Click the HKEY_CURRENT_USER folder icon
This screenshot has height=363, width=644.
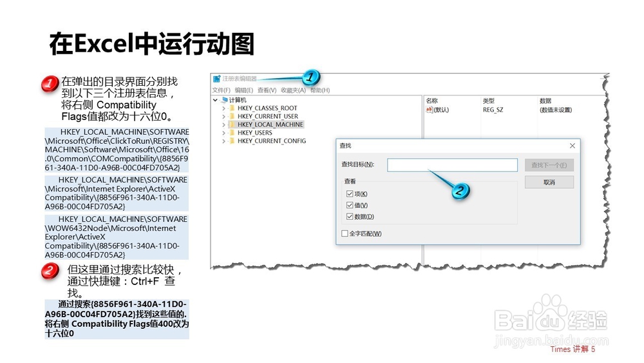pyautogui.click(x=232, y=116)
